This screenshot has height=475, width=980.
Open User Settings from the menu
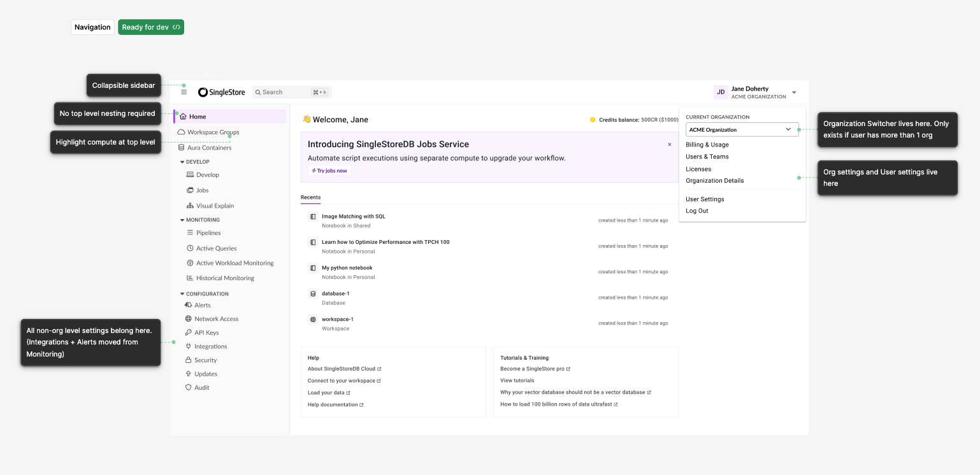705,199
